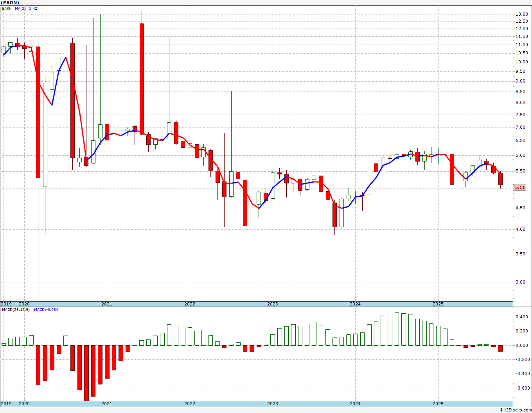Click the 12.00 price axis label
Viewport: 532px width, 413px height.
[521, 29]
